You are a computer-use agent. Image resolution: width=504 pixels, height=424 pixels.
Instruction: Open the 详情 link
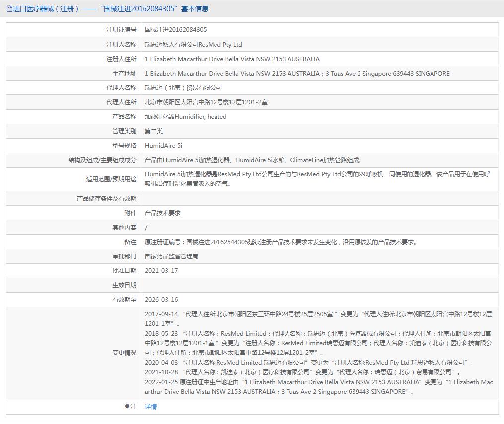pyautogui.click(x=151, y=407)
